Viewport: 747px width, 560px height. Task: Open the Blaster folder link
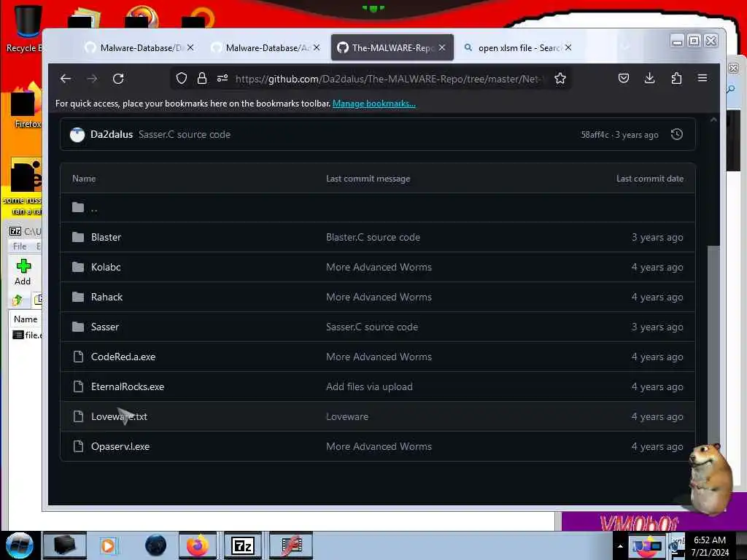click(107, 237)
